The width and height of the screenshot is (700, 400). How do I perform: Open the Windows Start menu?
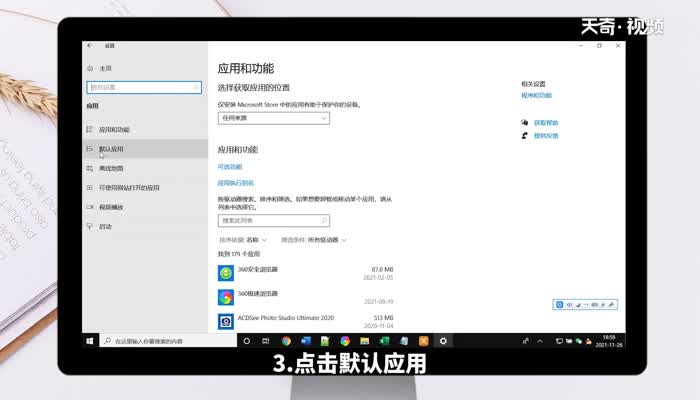point(90,341)
